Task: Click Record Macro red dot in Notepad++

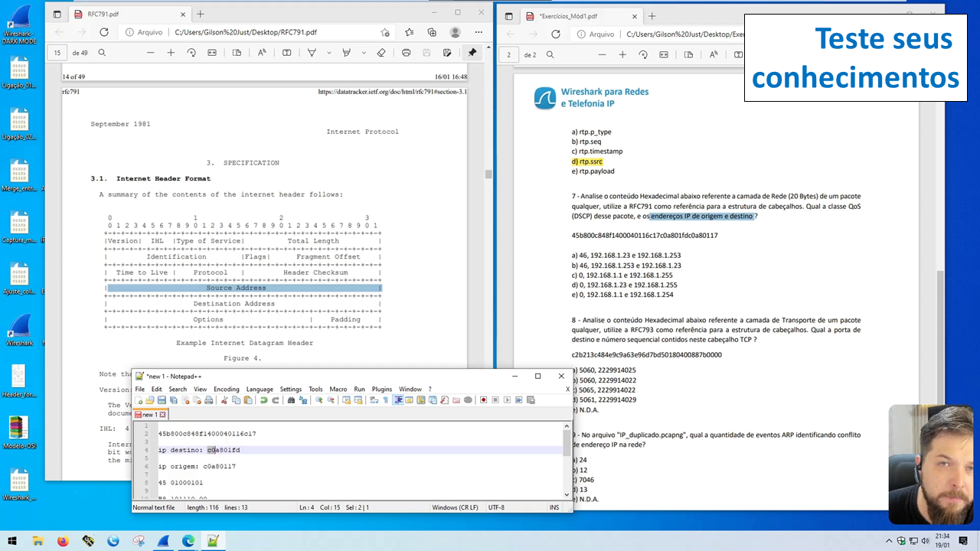Action: coord(484,399)
